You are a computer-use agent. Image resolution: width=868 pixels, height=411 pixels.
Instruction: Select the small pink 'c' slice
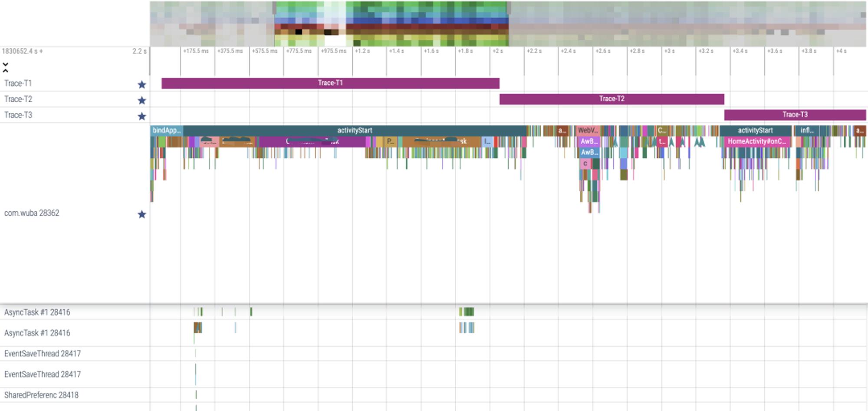click(x=585, y=163)
